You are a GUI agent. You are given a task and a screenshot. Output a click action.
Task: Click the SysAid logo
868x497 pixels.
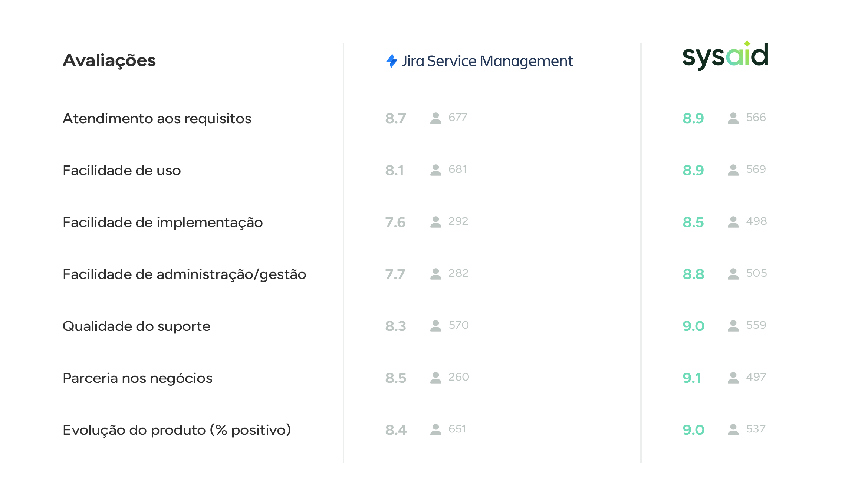725,56
